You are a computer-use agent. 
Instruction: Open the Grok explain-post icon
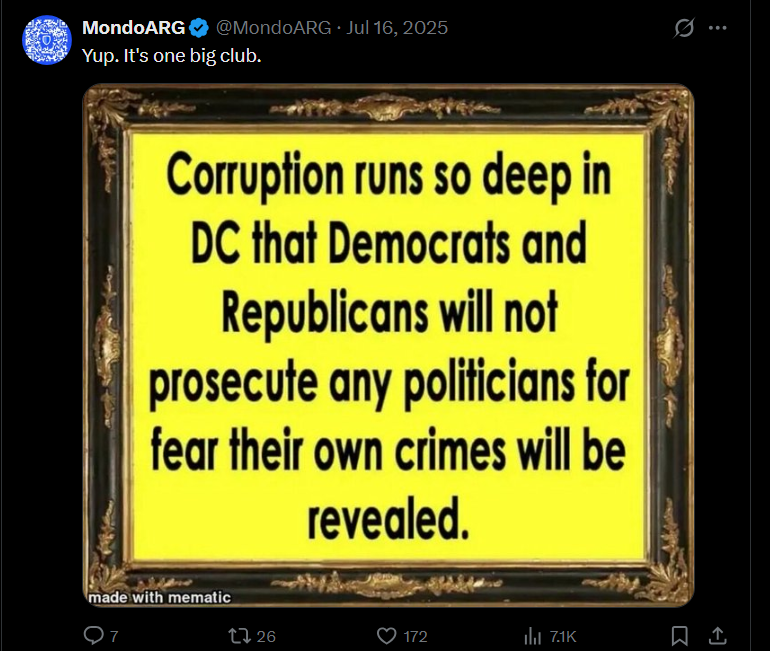coord(684,28)
